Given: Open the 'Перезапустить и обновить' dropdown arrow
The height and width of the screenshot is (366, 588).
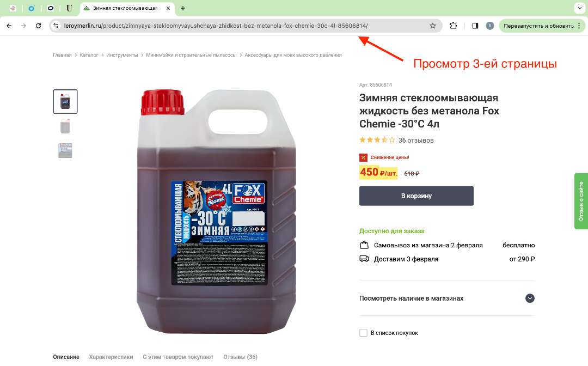Looking at the screenshot, I should (x=579, y=26).
